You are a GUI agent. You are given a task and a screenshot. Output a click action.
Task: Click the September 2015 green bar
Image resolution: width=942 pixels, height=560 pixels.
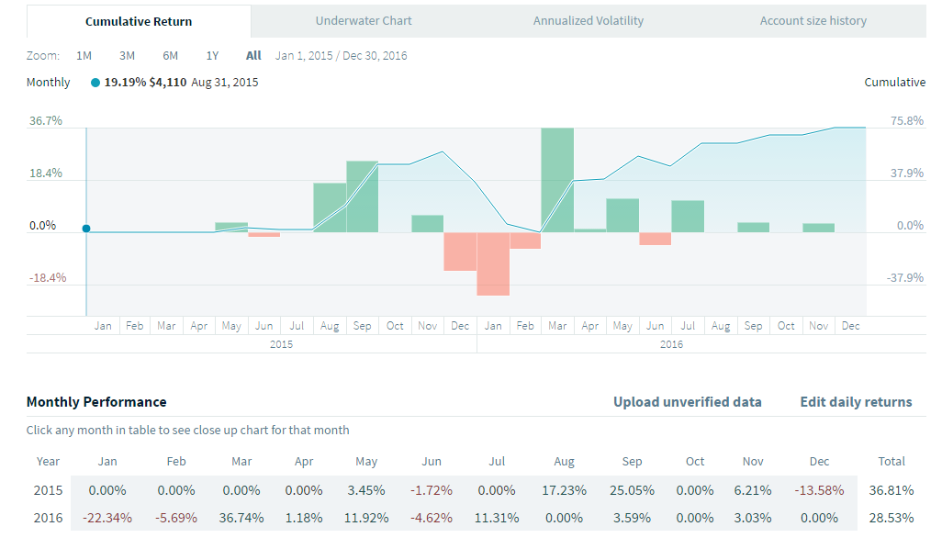click(x=362, y=196)
